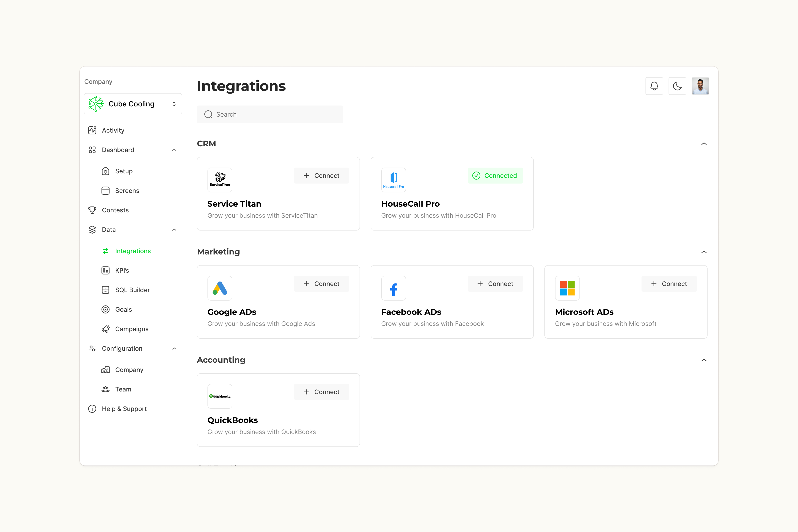Click the Microsoft ADs card title
The image size is (798, 532).
(x=584, y=312)
